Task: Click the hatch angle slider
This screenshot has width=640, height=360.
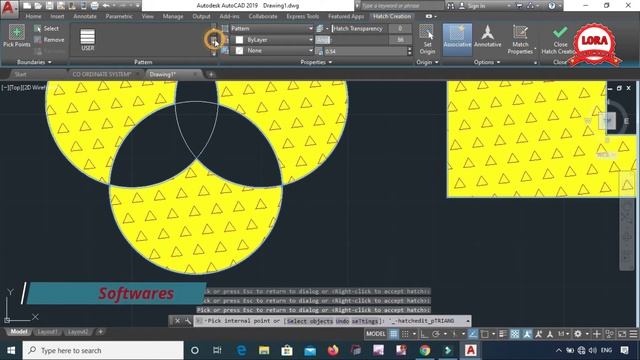Action: 352,40
